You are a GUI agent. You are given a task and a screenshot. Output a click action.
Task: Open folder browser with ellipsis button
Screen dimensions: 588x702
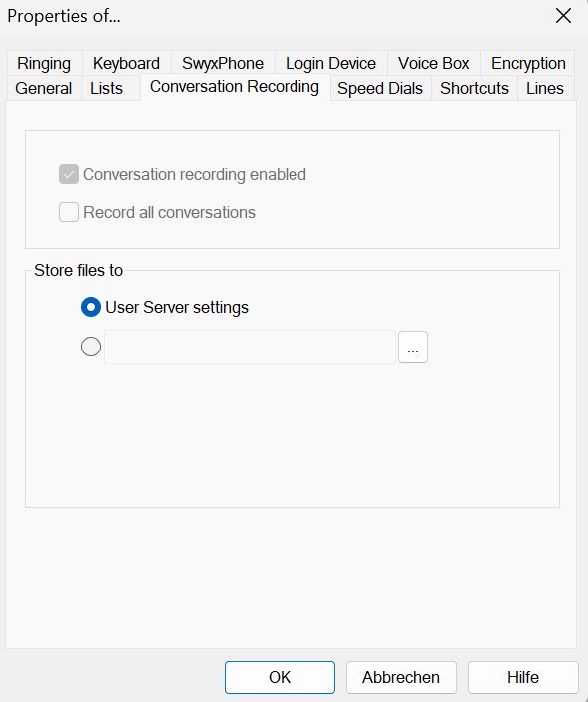(413, 347)
